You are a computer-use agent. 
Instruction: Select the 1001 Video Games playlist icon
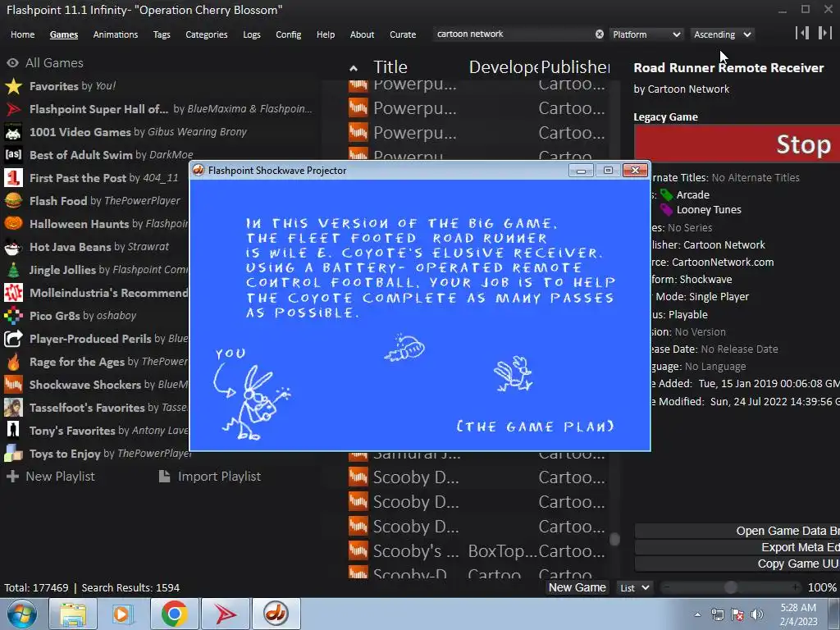tap(13, 132)
